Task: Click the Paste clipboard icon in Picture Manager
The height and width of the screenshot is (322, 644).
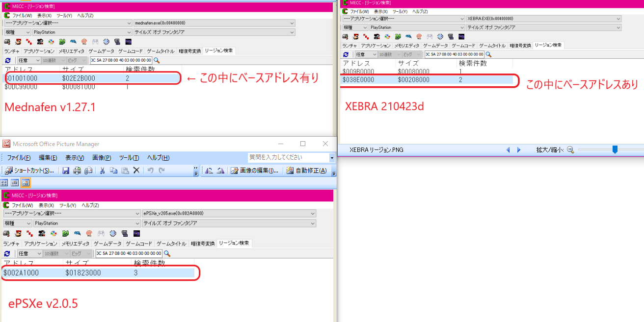Action: [125, 171]
